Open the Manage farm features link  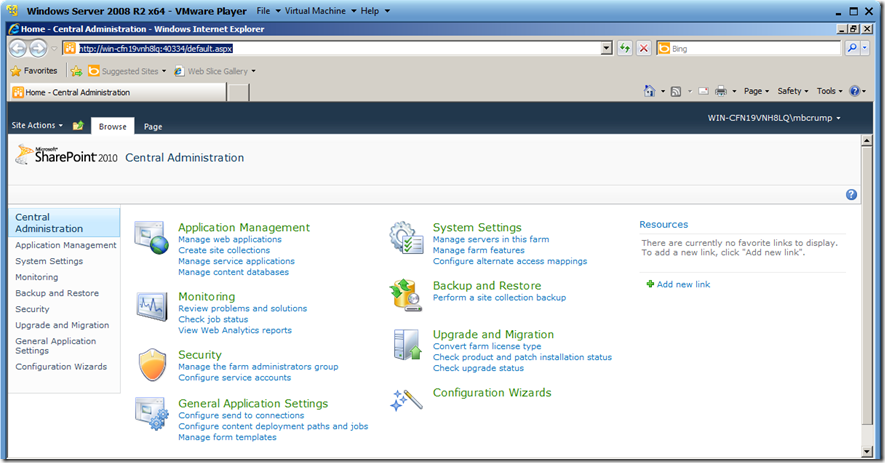tap(479, 250)
